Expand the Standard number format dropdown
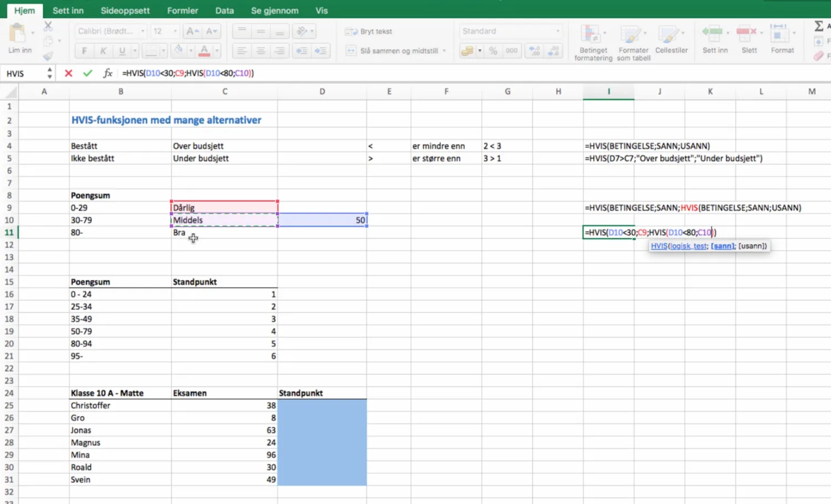The image size is (831, 504). pyautogui.click(x=557, y=31)
